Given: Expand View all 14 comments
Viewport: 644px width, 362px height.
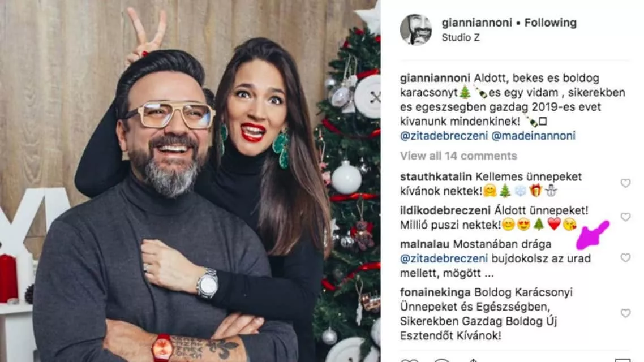Looking at the screenshot, I should (x=458, y=156).
